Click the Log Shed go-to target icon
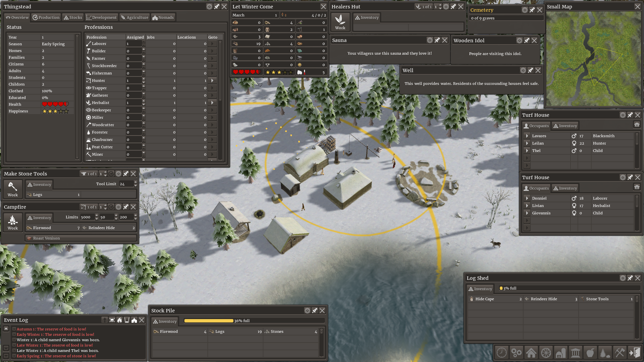This screenshot has width=644, height=362. pos(623,278)
